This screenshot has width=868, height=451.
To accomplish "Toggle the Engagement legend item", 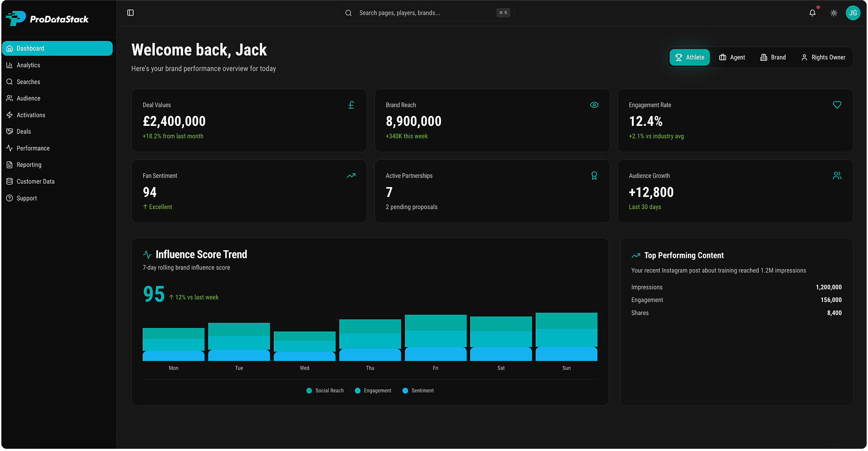I will 372,390.
